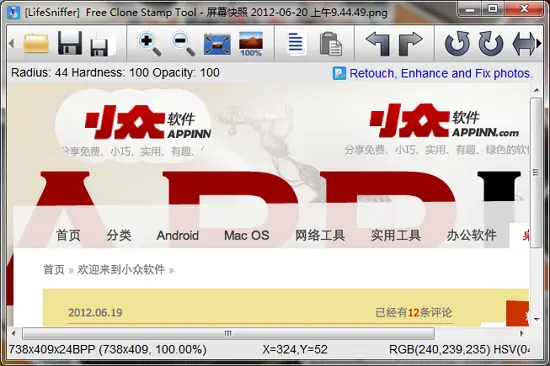550x366 pixels.
Task: Zoom out with the minus magnifier
Action: (183, 44)
